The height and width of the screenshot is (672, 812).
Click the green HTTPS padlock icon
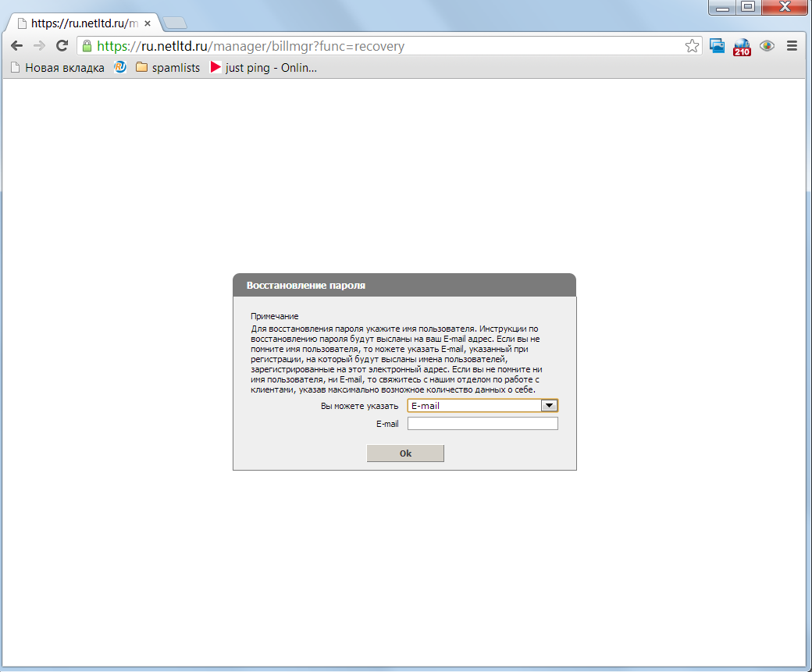click(x=87, y=46)
